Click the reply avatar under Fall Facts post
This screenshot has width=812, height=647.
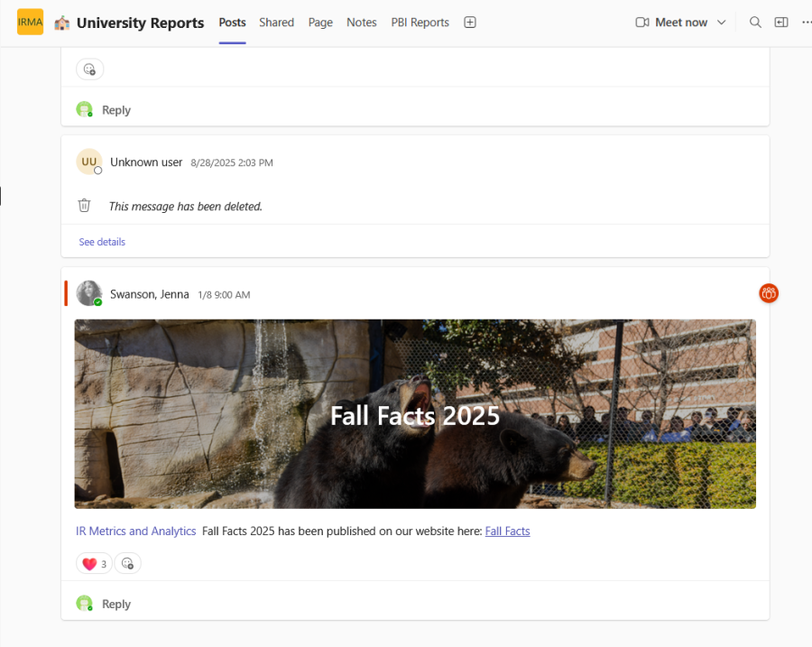click(85, 604)
